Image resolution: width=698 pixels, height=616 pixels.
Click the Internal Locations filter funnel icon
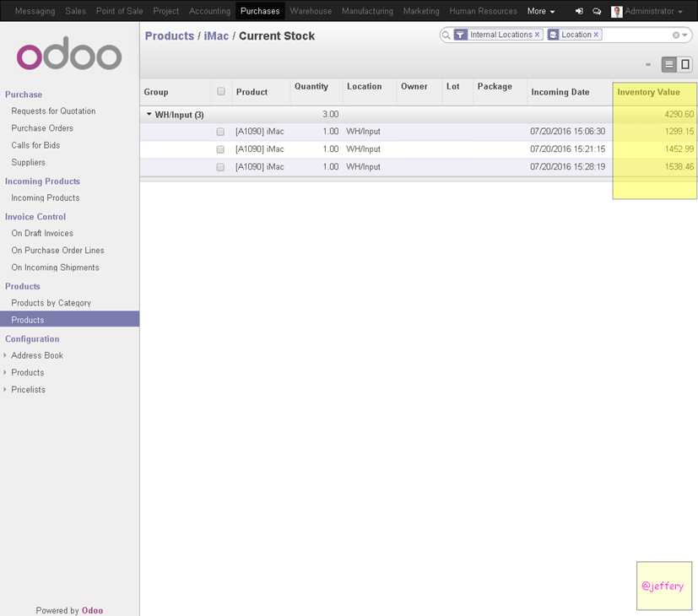point(460,35)
